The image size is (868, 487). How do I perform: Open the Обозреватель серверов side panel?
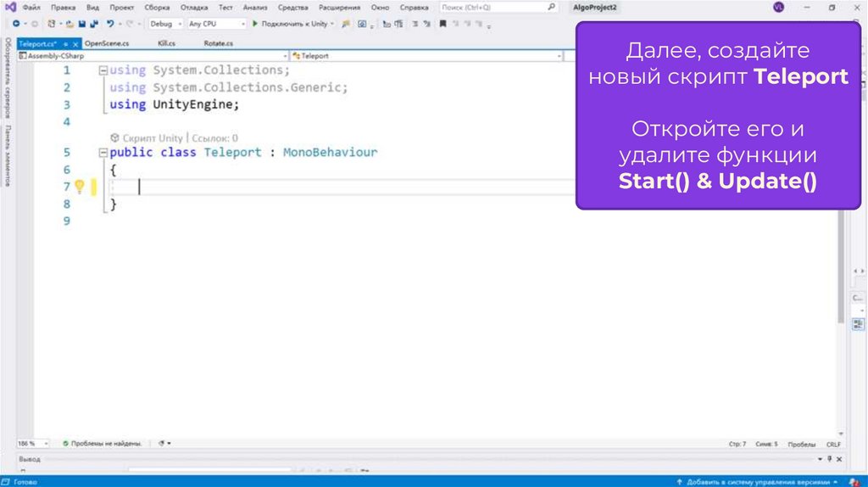click(x=8, y=77)
